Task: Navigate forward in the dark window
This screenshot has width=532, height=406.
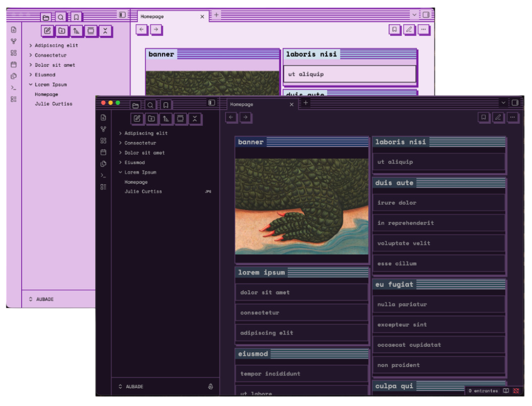Action: 245,117
